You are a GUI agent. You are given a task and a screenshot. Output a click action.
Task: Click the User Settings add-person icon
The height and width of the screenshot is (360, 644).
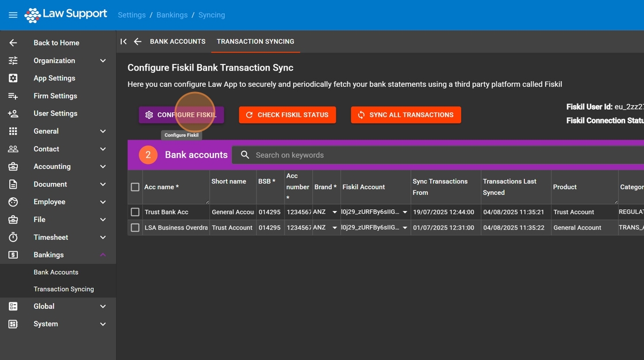click(x=13, y=114)
